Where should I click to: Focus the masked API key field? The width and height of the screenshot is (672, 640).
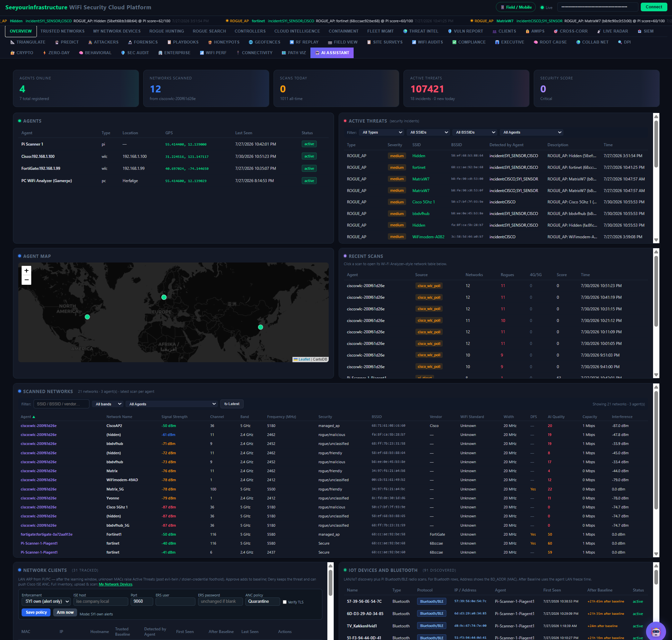coord(598,7)
